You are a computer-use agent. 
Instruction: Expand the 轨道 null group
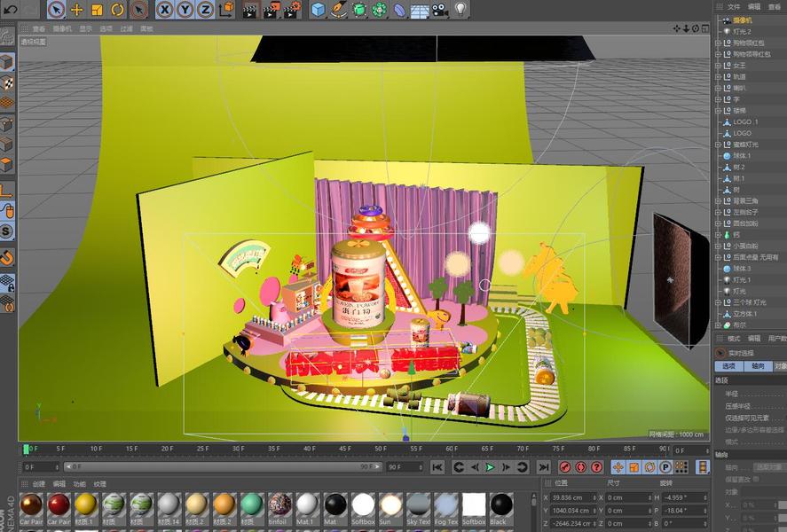click(718, 77)
